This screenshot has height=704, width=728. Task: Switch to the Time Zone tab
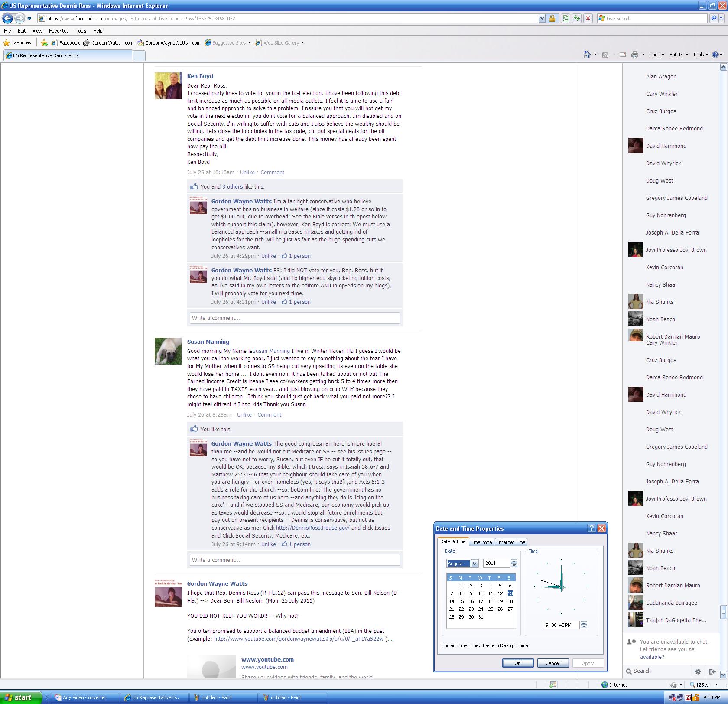[x=481, y=542]
